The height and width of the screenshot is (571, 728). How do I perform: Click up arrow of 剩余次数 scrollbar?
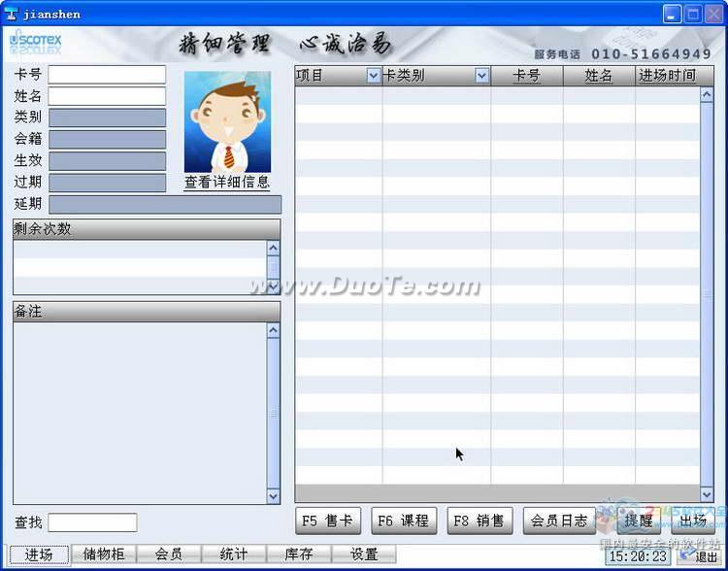(x=274, y=248)
